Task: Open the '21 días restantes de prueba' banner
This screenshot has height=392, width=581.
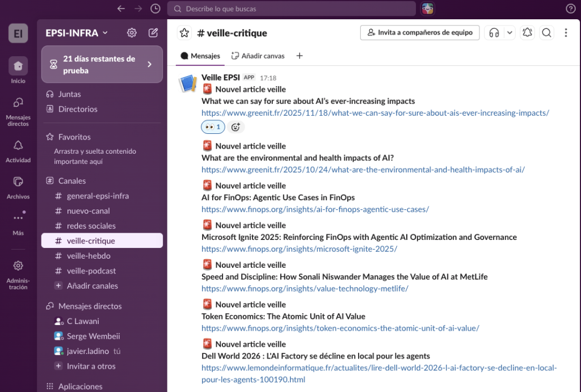Action: pos(102,65)
